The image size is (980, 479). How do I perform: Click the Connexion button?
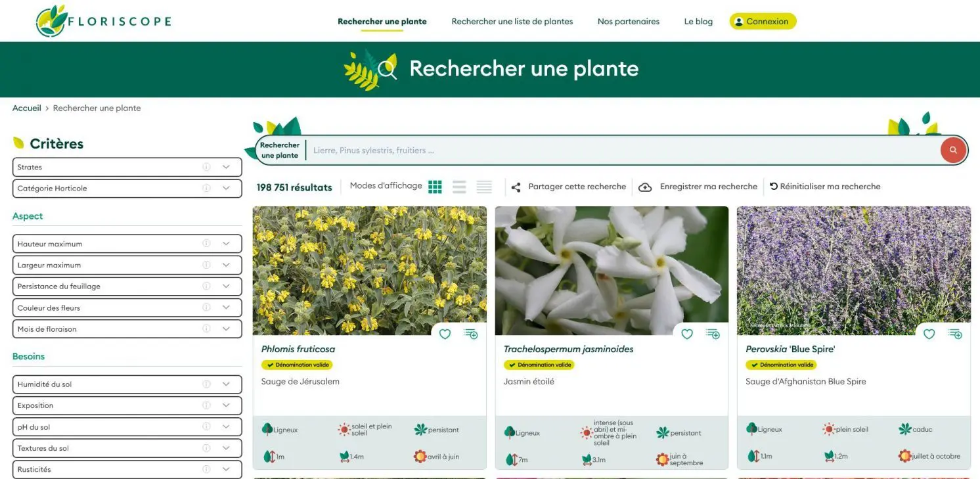763,22
